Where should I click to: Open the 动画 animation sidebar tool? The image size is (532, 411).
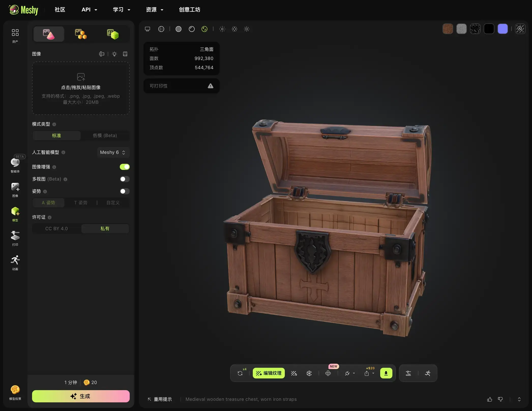click(x=15, y=263)
